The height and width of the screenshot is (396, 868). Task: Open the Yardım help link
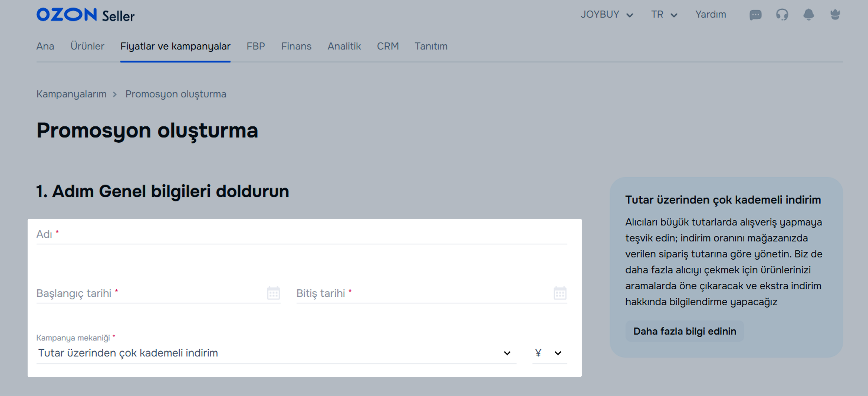pos(710,15)
